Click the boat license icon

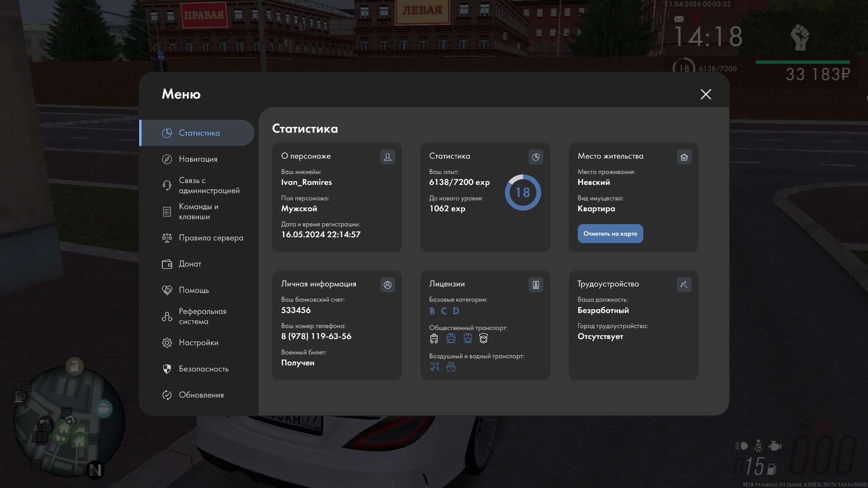coord(451,366)
